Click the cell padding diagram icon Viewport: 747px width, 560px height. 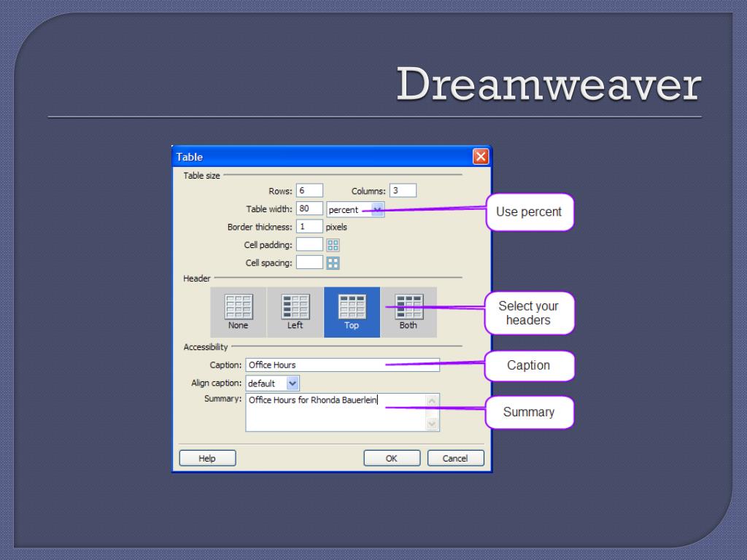click(333, 245)
